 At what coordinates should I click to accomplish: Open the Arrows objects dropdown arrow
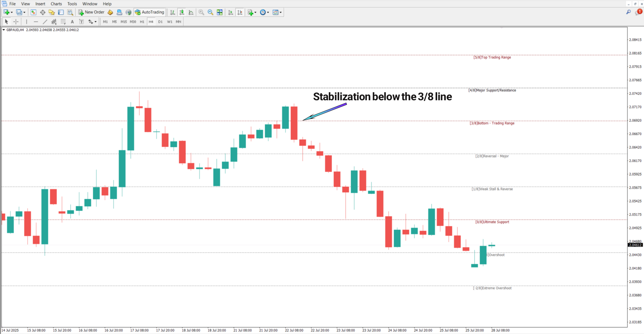pyautogui.click(x=96, y=22)
